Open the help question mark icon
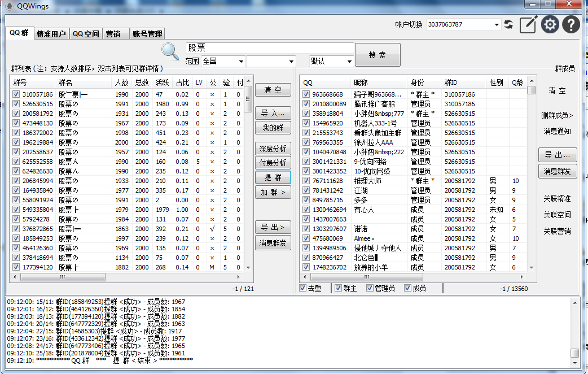The width and height of the screenshot is (588, 374). pyautogui.click(x=571, y=25)
